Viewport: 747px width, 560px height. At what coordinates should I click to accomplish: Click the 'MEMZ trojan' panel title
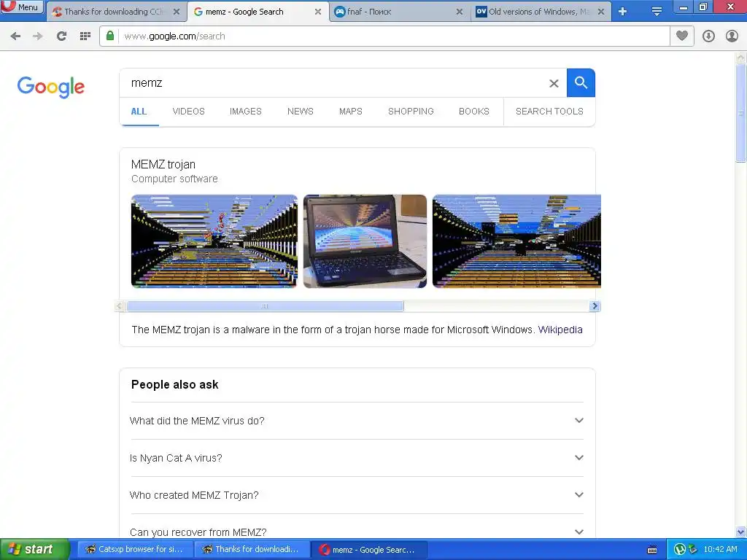[163, 164]
